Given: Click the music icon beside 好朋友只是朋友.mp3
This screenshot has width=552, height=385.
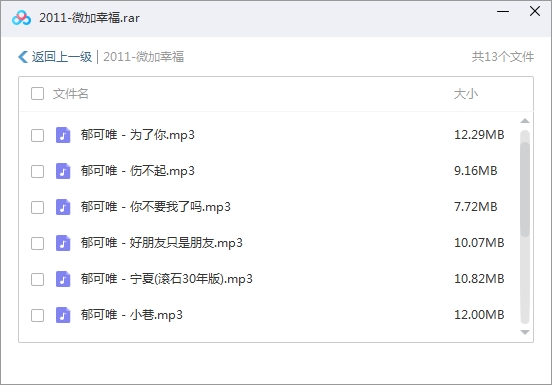Looking at the screenshot, I should pyautogui.click(x=63, y=243).
